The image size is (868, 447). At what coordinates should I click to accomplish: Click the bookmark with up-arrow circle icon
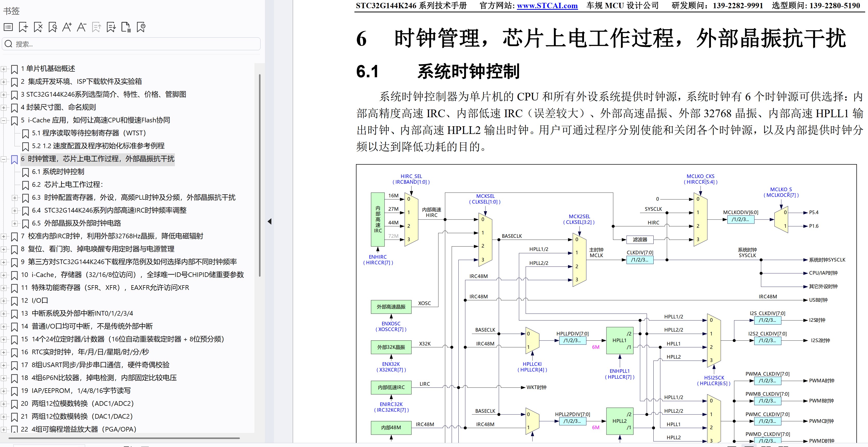(141, 27)
